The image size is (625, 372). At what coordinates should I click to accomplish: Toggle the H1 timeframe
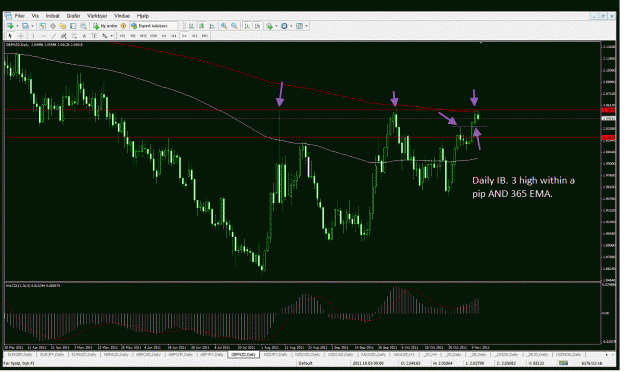pos(163,36)
